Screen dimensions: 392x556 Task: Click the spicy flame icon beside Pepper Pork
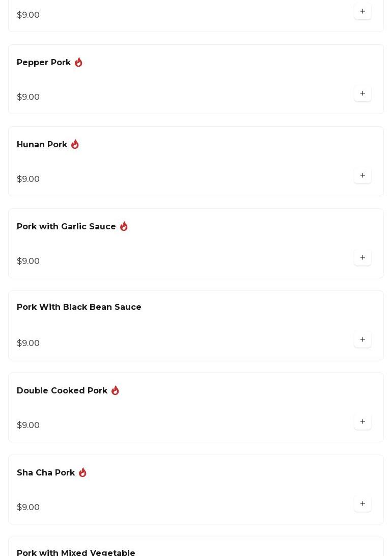pos(78,62)
